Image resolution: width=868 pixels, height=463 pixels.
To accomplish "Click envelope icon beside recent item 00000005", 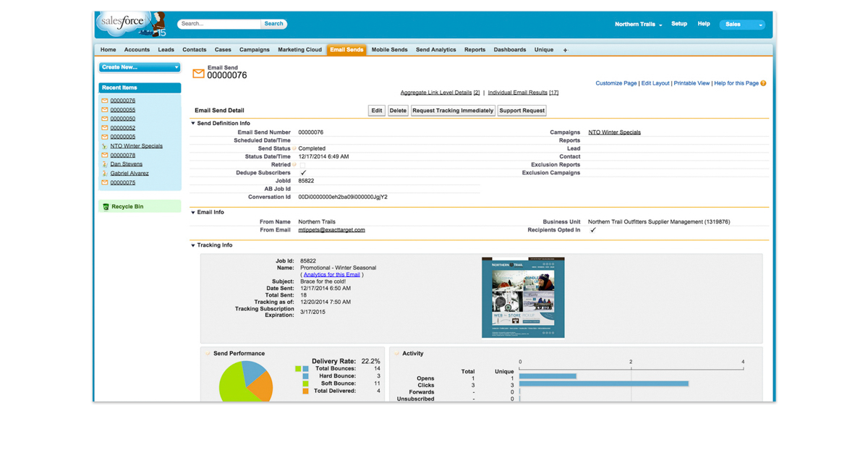I will point(105,137).
